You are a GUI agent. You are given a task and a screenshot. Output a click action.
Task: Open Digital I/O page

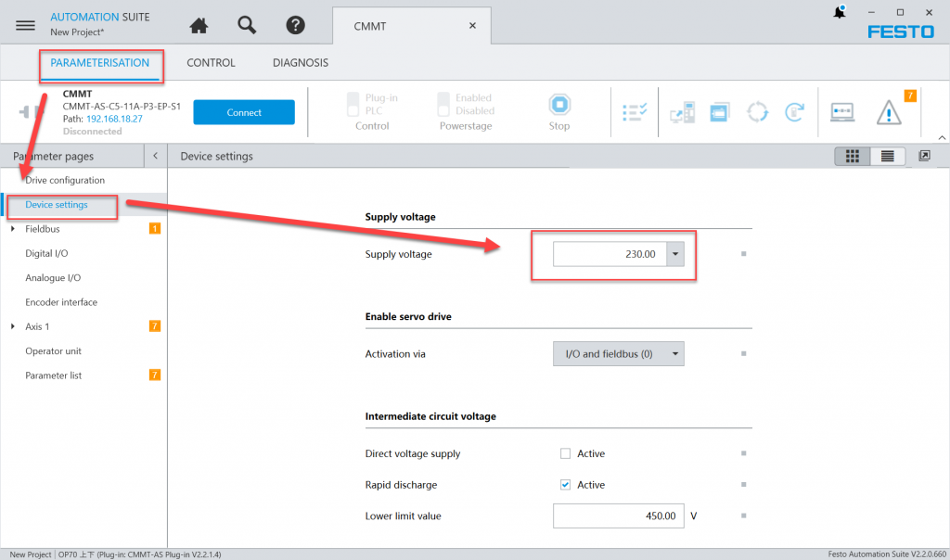pos(46,253)
